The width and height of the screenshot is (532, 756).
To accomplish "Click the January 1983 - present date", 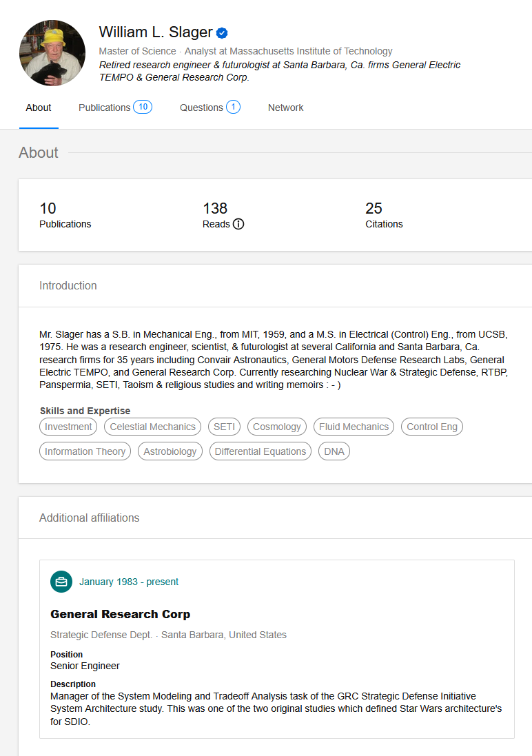I will pos(129,582).
